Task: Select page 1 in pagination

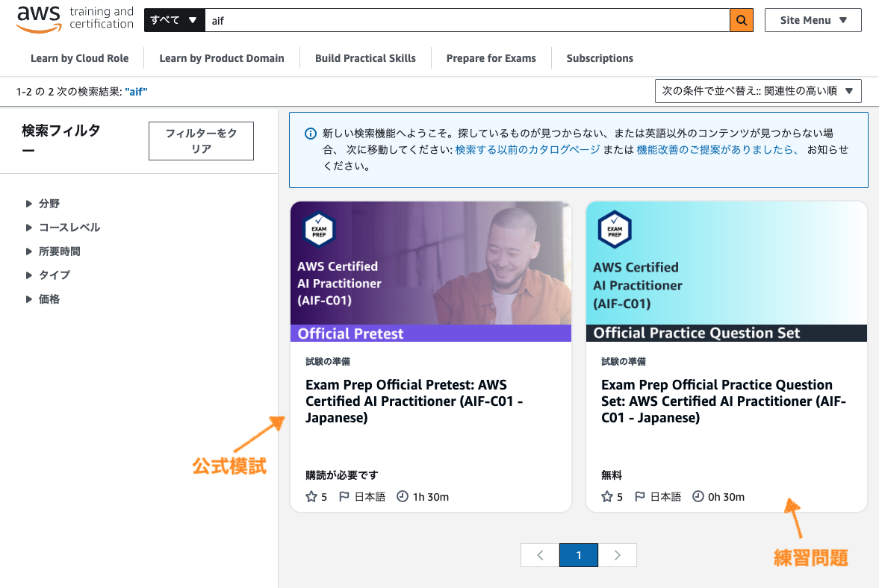Action: click(x=579, y=555)
